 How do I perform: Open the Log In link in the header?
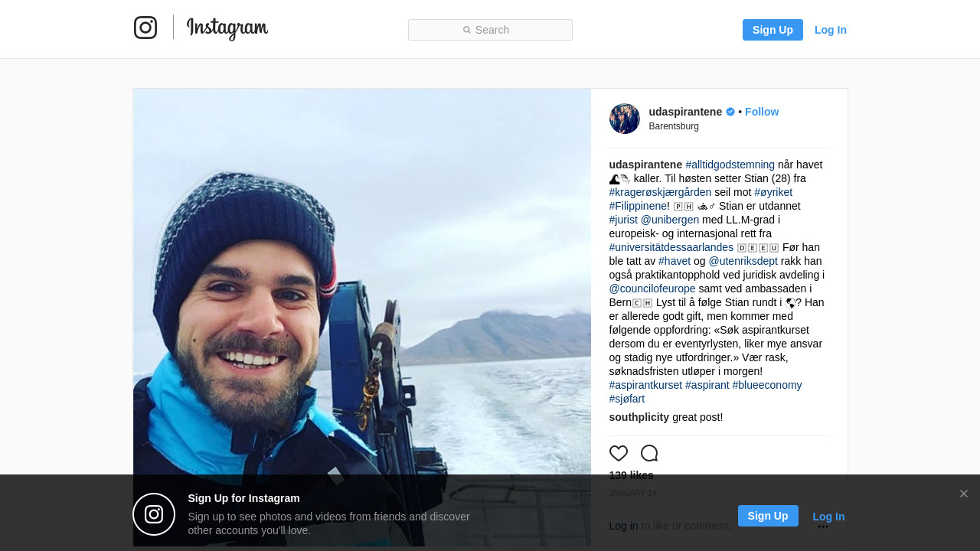(x=830, y=30)
